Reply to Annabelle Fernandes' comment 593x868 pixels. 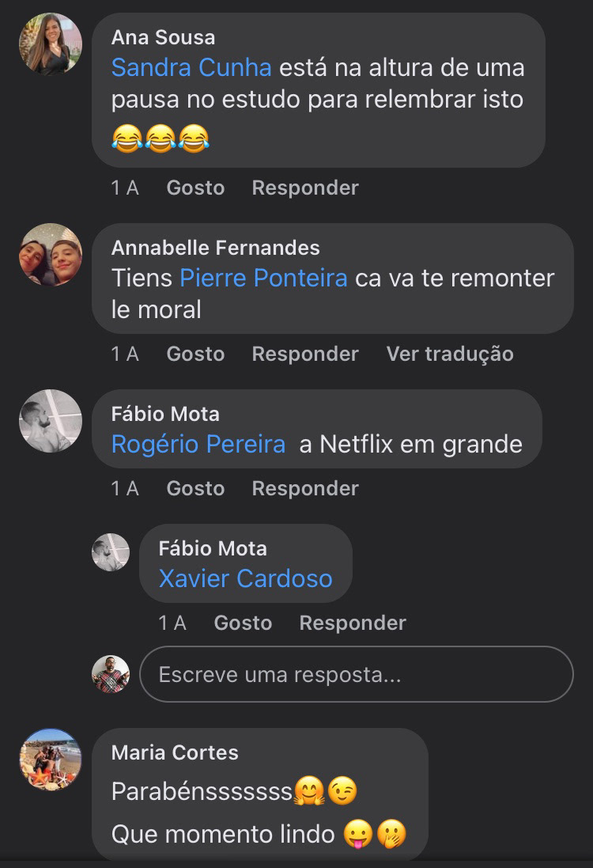(305, 354)
